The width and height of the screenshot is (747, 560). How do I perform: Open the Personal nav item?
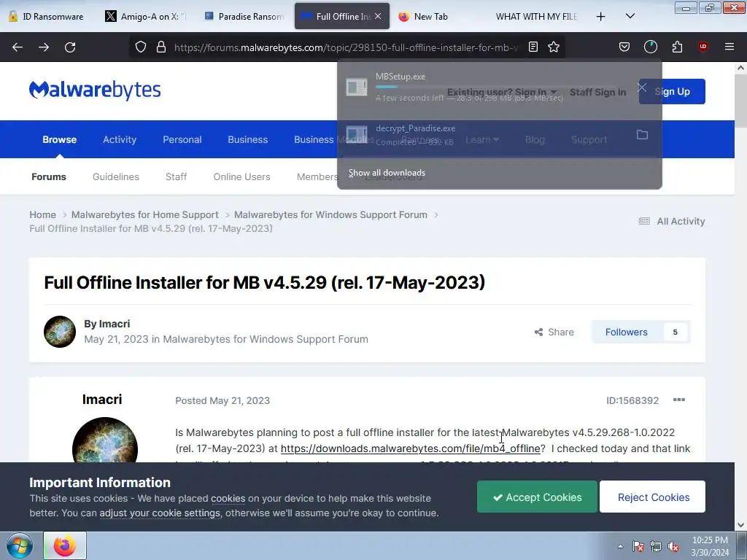(182, 139)
